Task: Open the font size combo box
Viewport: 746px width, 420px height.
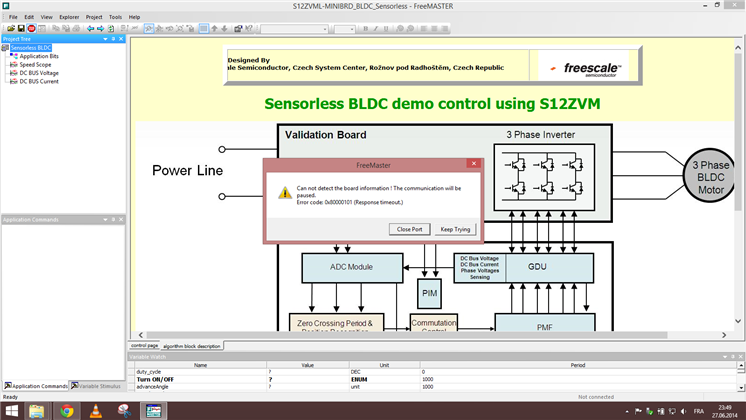Action: (344, 29)
